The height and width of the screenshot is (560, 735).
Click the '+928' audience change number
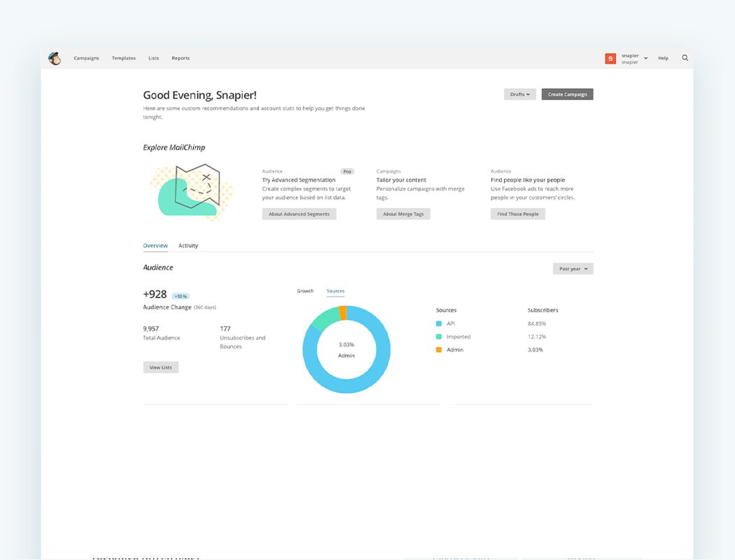click(x=155, y=294)
